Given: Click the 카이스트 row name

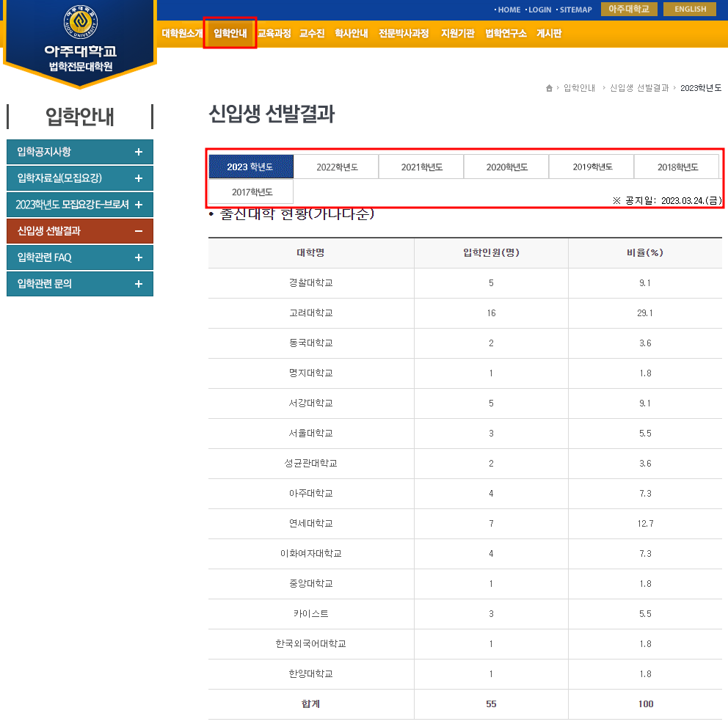Looking at the screenshot, I should click(310, 614).
